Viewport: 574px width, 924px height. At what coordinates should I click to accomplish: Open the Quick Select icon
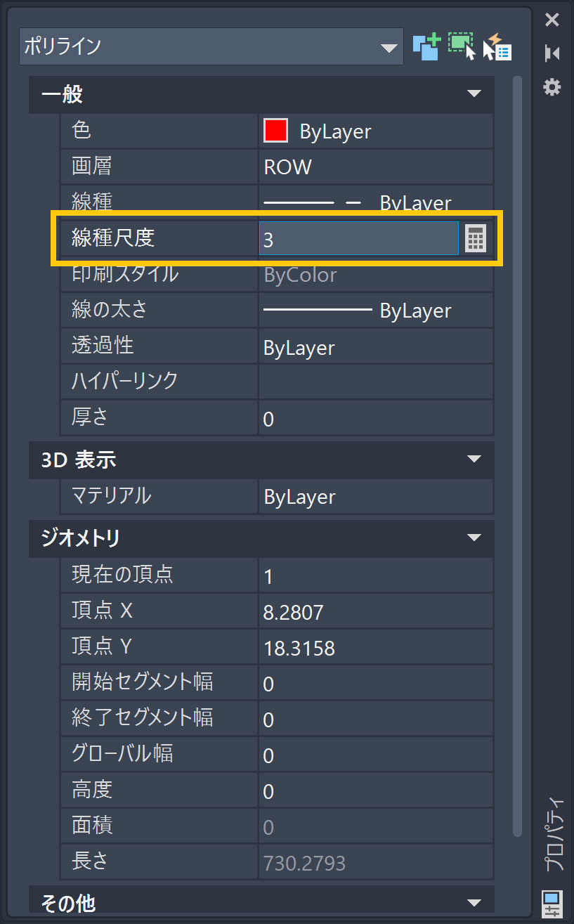[x=497, y=46]
